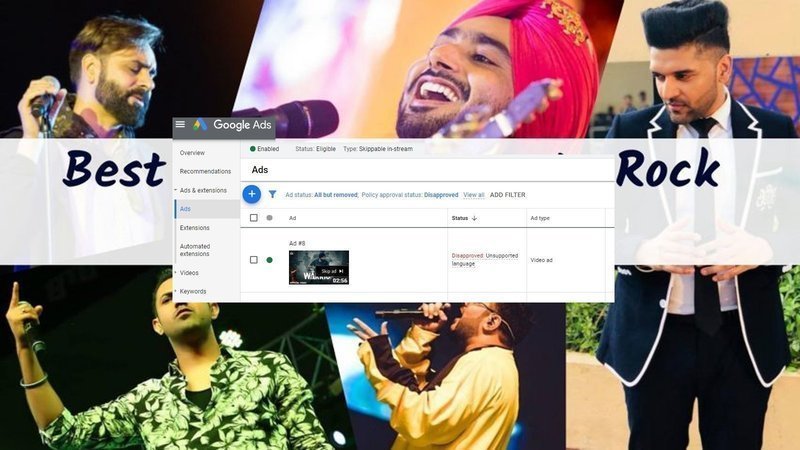Click the Google Ads logo
Viewport: 800px width, 450px height.
(x=200, y=125)
